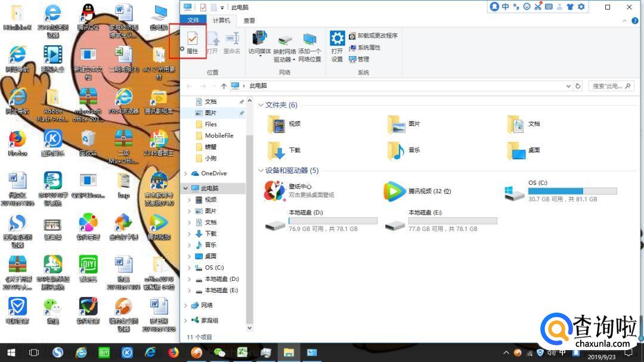
Task: Select the HBuilderX folder on desktop
Action: point(17,17)
